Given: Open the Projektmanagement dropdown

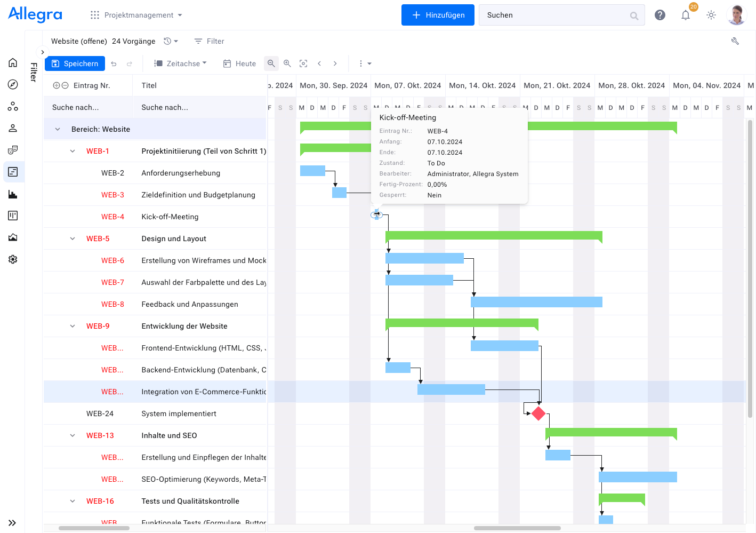Looking at the screenshot, I should click(x=141, y=15).
